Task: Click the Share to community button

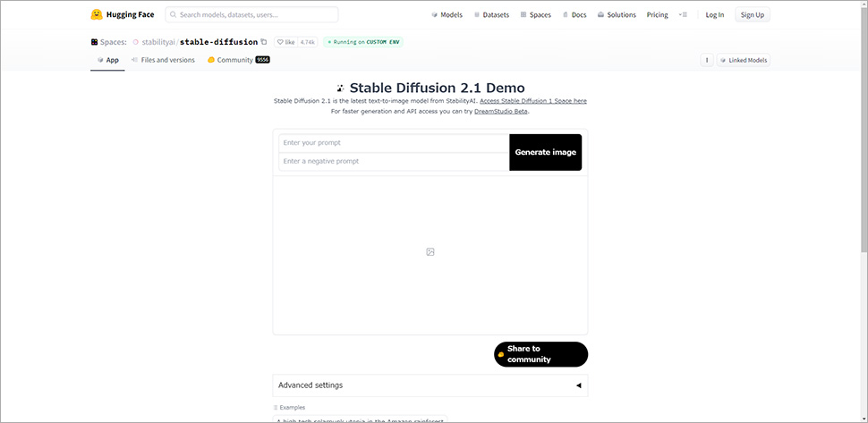Action: click(x=540, y=354)
